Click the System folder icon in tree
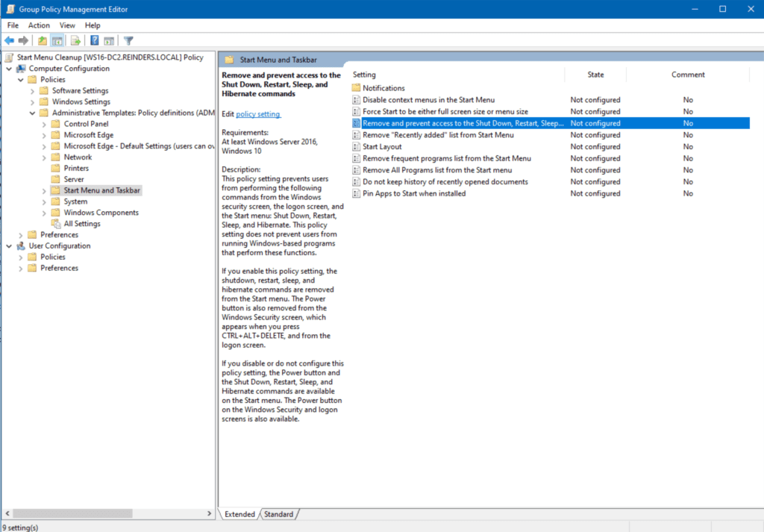The image size is (764, 532). [x=55, y=201]
